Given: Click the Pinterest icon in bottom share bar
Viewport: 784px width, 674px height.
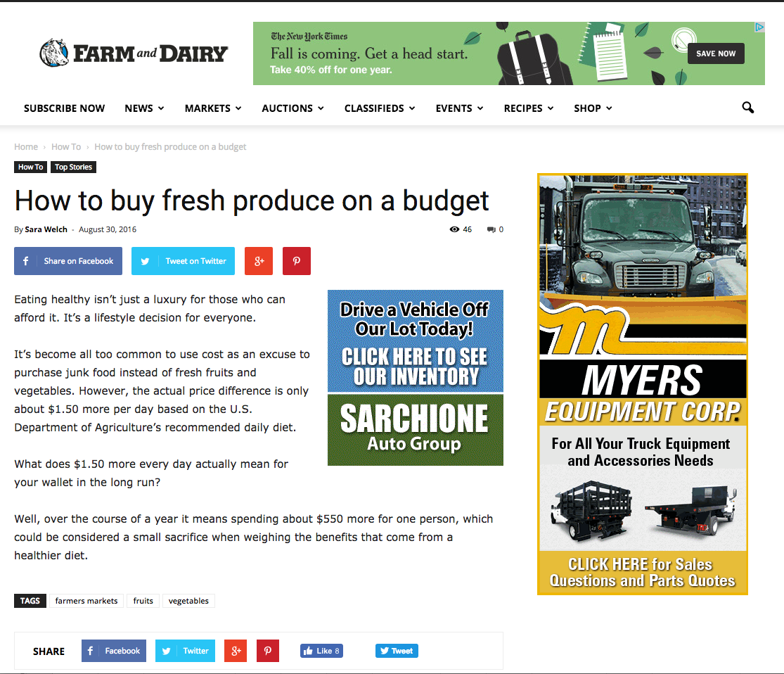Looking at the screenshot, I should click(268, 651).
